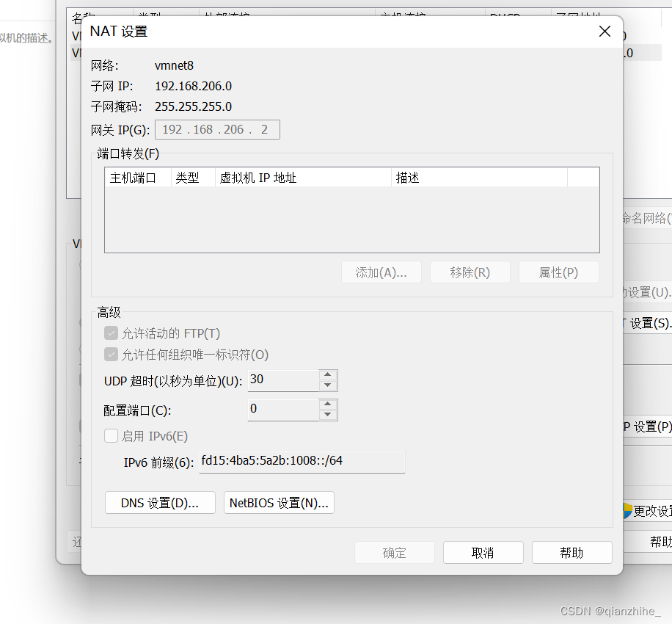Viewport: 672px width, 624px height.
Task: Decrease UDP 超时 with down arrow
Action: [x=328, y=385]
